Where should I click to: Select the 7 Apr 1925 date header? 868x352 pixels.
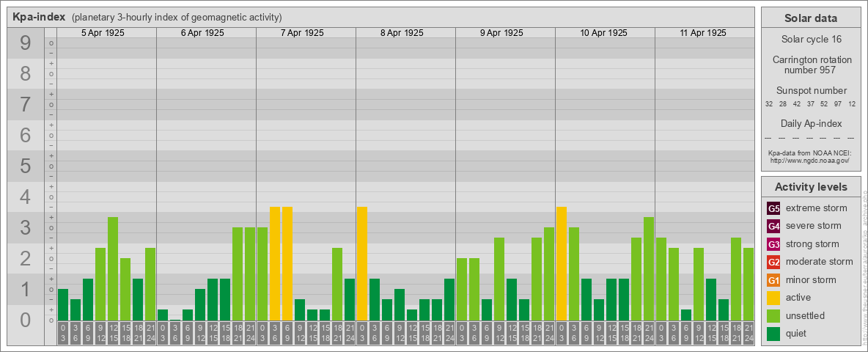click(x=302, y=33)
